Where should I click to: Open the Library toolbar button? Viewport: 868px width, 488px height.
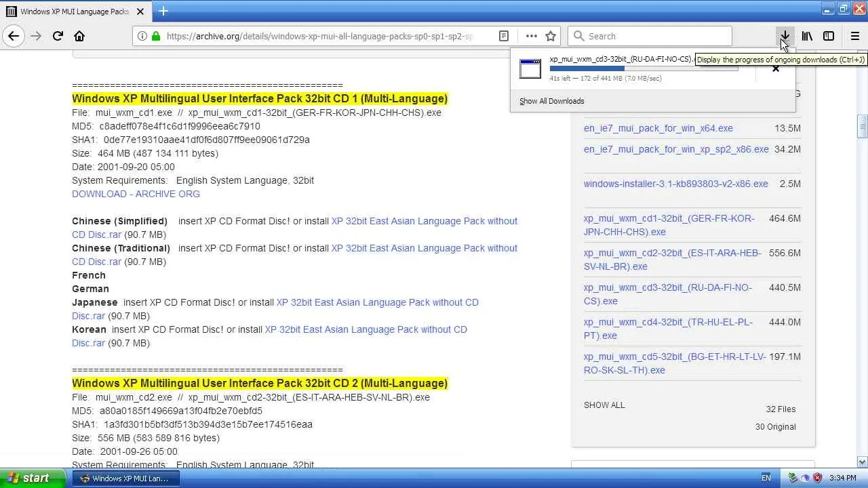coord(807,36)
